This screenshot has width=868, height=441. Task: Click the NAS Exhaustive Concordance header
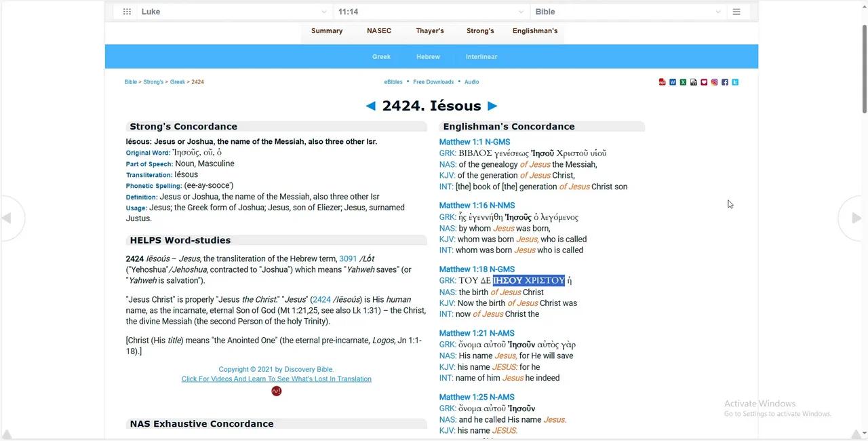pyautogui.click(x=276, y=423)
